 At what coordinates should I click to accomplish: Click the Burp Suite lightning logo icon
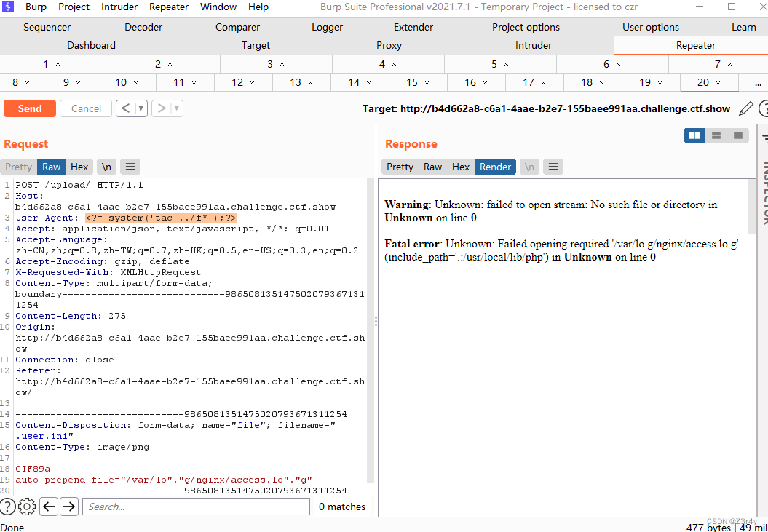point(9,7)
